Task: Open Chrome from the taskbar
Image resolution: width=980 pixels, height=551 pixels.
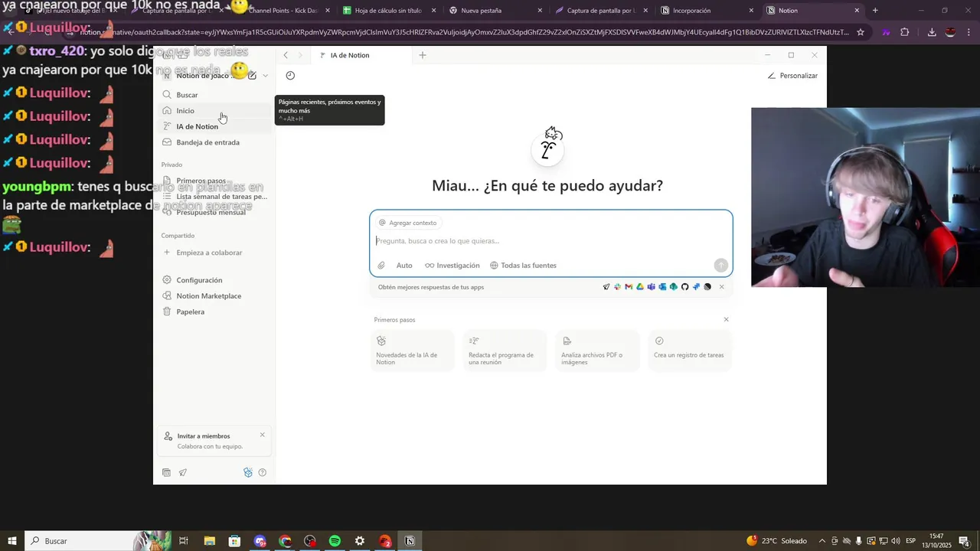Action: click(285, 541)
